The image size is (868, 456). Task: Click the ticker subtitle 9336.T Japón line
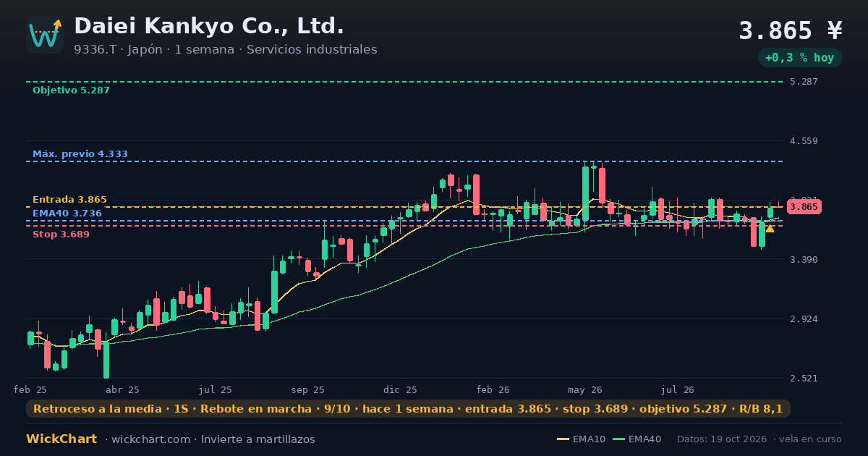[x=225, y=49]
